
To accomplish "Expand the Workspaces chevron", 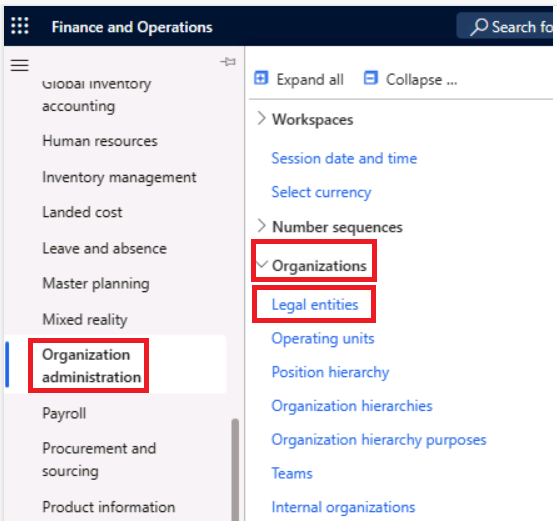I will 261,119.
